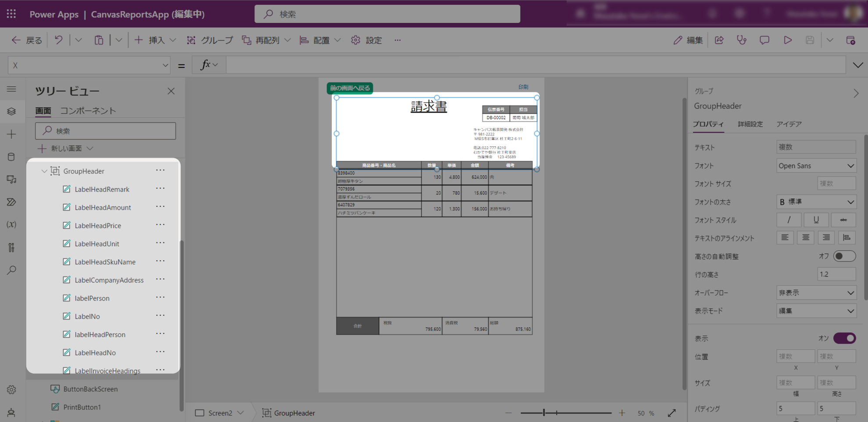Click the formula bar input
The width and height of the screenshot is (868, 422).
536,65
